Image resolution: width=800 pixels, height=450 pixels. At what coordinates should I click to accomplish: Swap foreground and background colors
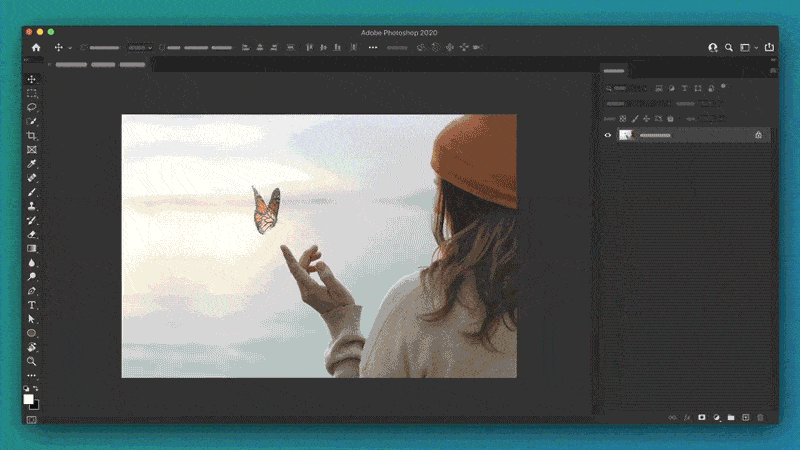(x=36, y=388)
